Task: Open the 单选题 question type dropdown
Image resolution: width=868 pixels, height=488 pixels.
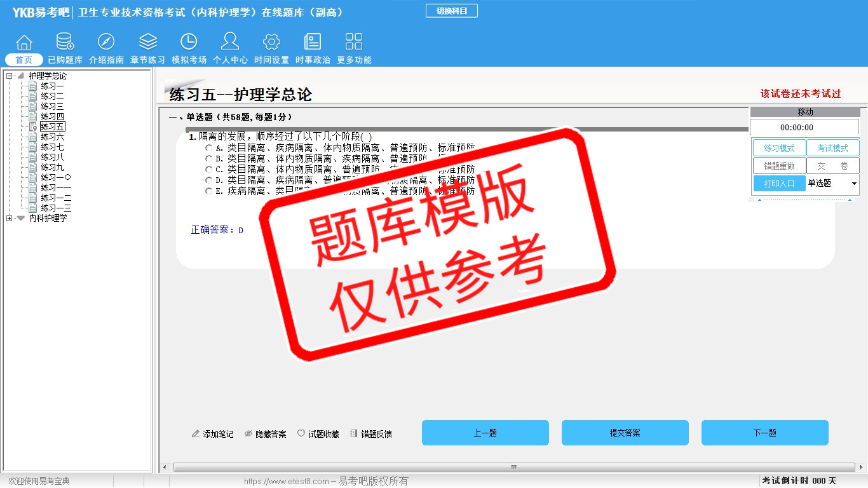Action: coord(832,183)
